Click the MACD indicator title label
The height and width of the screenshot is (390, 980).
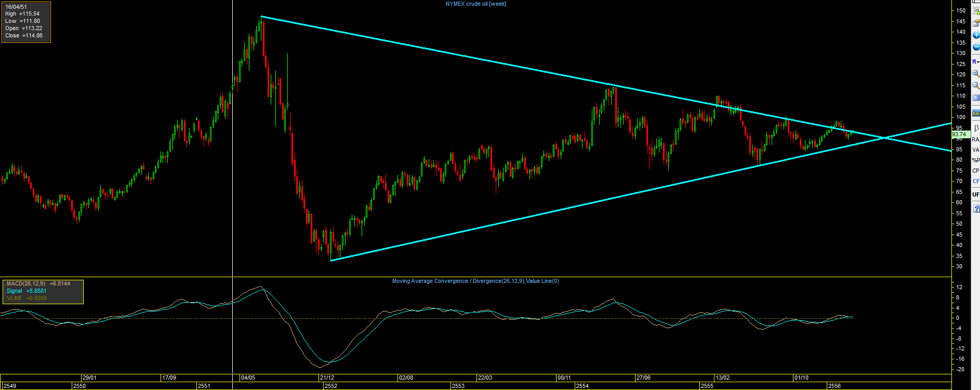click(x=475, y=281)
